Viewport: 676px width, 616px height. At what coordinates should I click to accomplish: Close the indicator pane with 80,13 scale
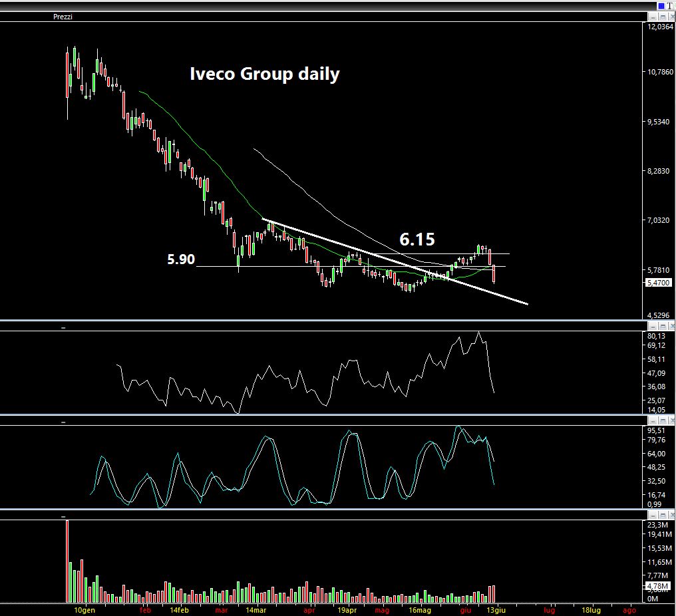(672, 327)
